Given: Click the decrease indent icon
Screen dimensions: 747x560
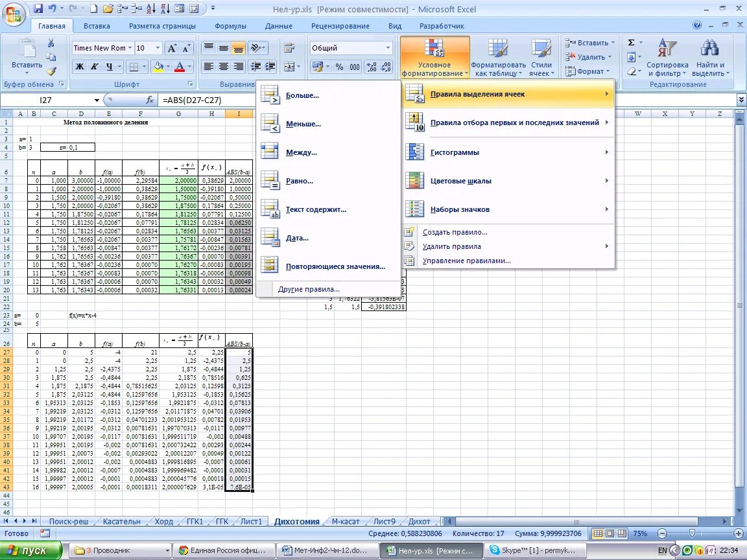Looking at the screenshot, I should [256, 67].
